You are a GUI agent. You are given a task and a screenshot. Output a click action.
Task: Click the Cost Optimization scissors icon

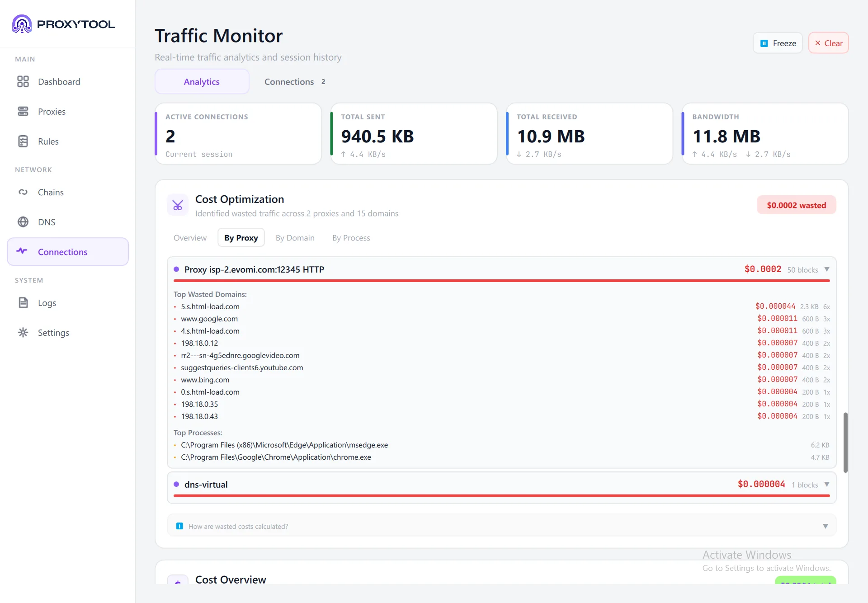(178, 205)
